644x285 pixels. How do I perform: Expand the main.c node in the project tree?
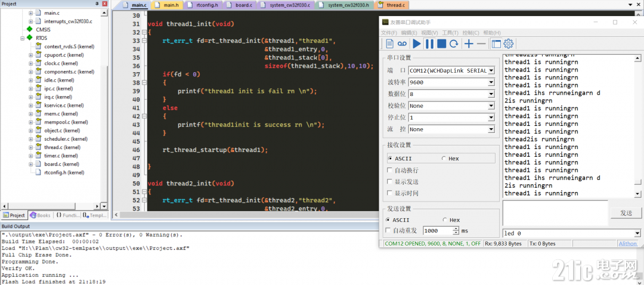click(31, 13)
